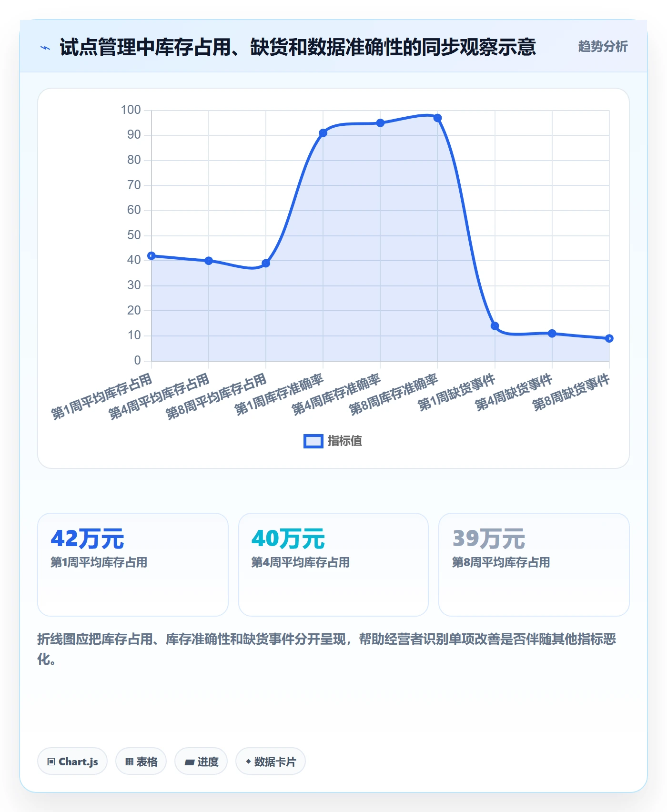Click the 第8周平均库存占用 card caption
The width and height of the screenshot is (667, 812).
point(501,562)
